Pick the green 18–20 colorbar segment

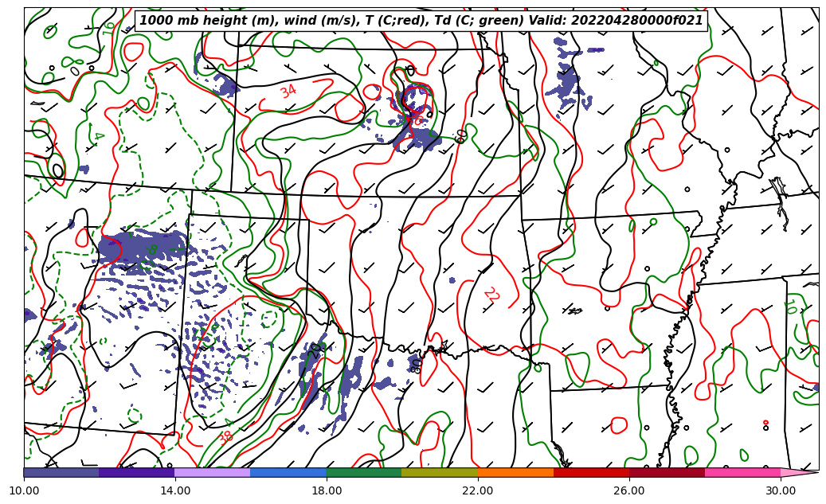coord(364,472)
